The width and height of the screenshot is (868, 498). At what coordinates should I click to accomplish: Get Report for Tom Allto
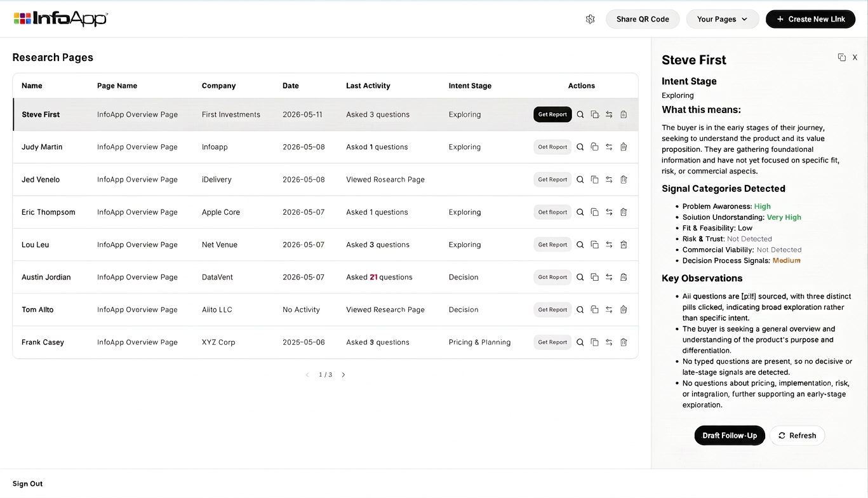552,309
